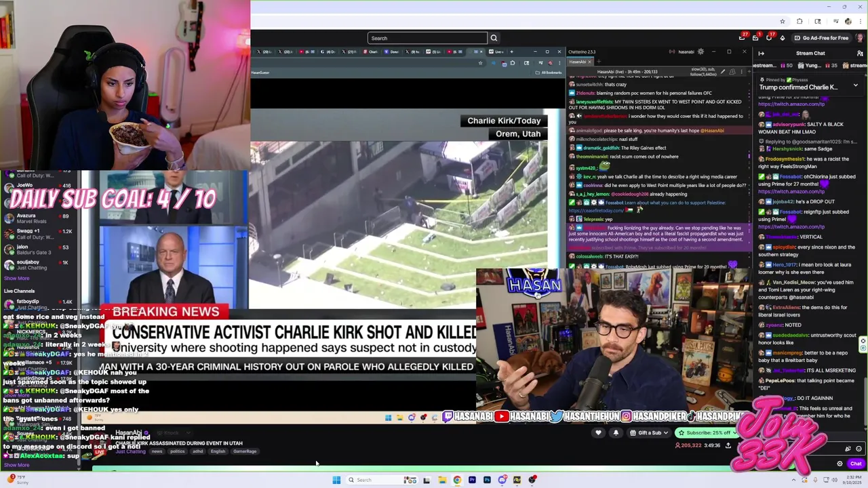Click Subscribe: 25% off button
868x488 pixels.
click(707, 432)
